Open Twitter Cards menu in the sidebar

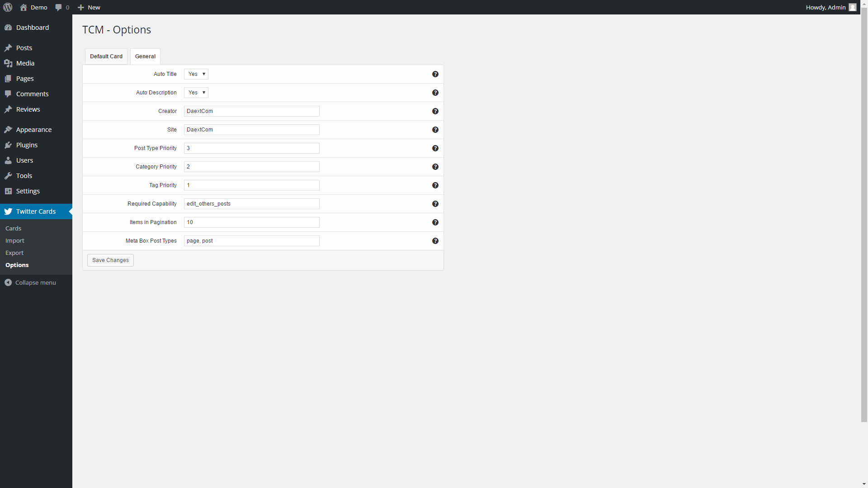[36, 211]
